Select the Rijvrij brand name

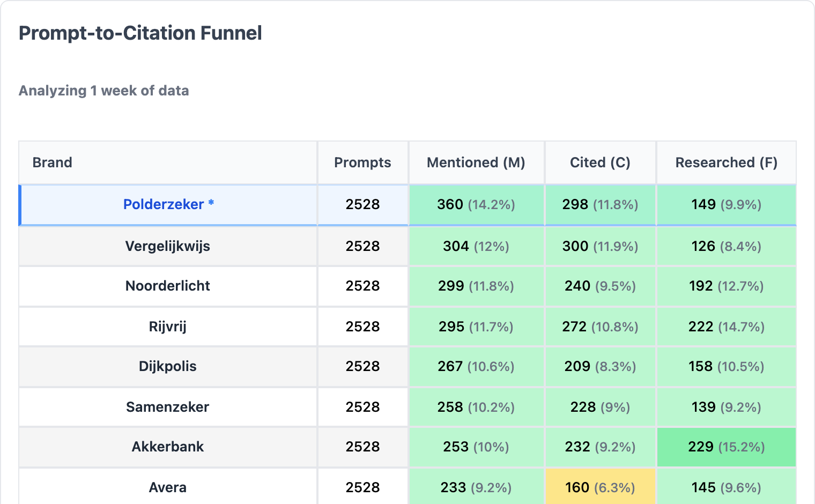point(168,327)
